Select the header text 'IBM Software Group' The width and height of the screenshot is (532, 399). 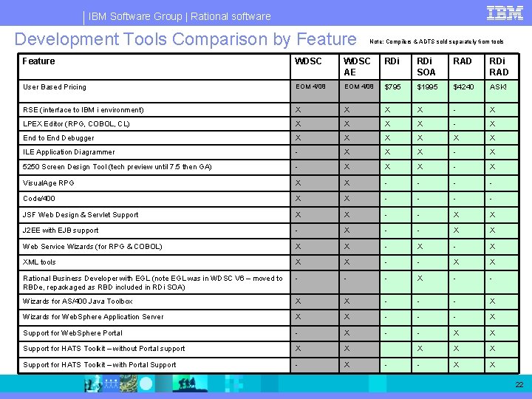135,16
